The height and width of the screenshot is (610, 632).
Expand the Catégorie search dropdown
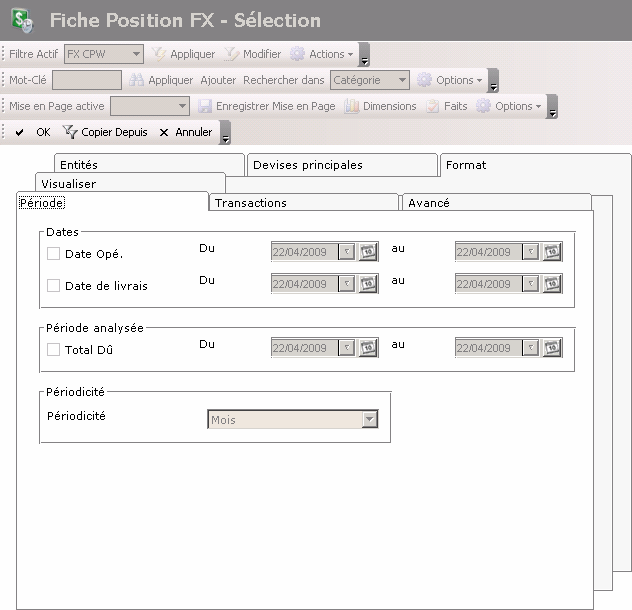(402, 80)
